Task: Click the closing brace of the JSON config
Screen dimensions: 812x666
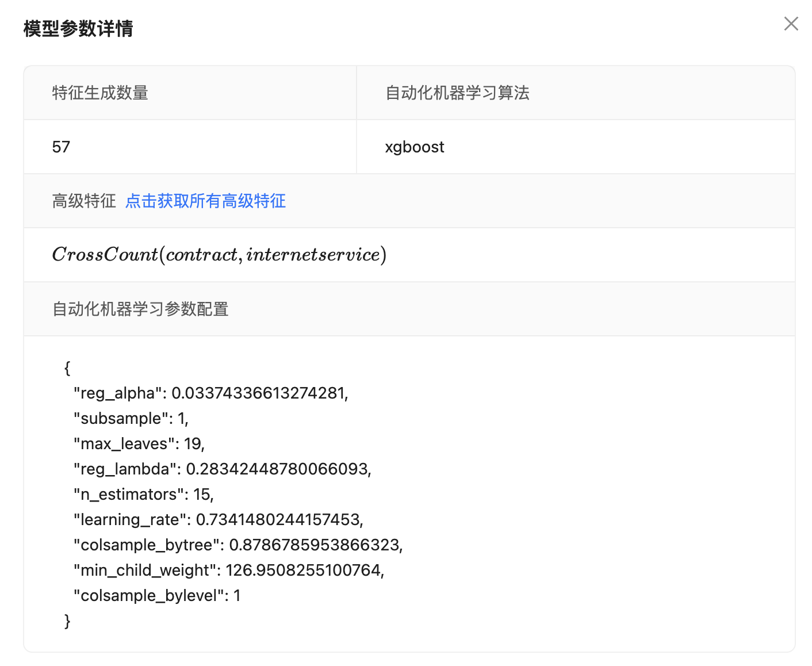Action: (67, 621)
